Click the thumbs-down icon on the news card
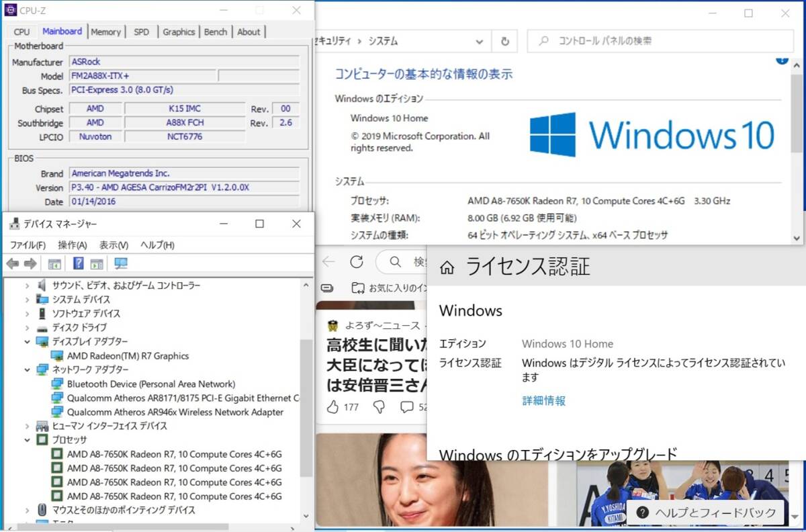 tap(379, 406)
